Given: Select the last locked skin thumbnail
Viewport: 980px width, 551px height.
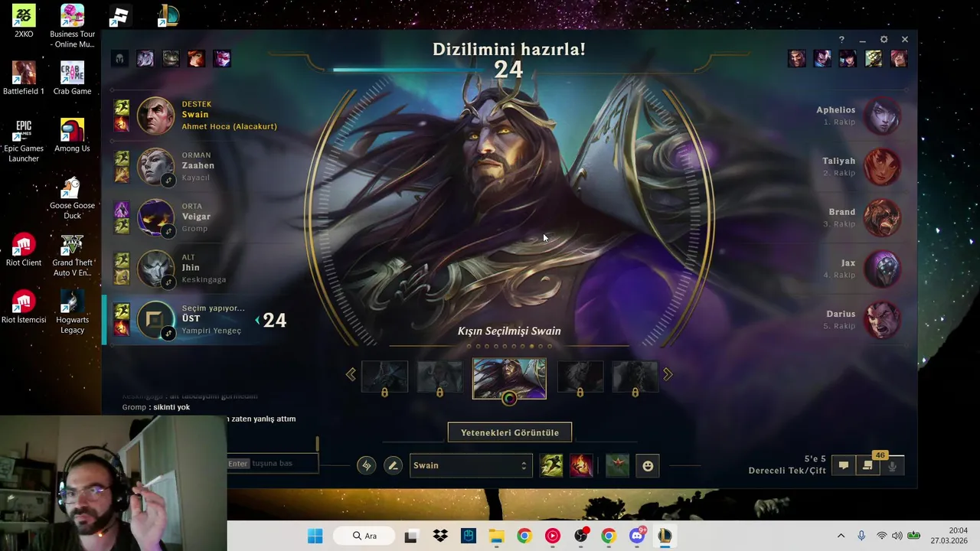Looking at the screenshot, I should (x=635, y=377).
